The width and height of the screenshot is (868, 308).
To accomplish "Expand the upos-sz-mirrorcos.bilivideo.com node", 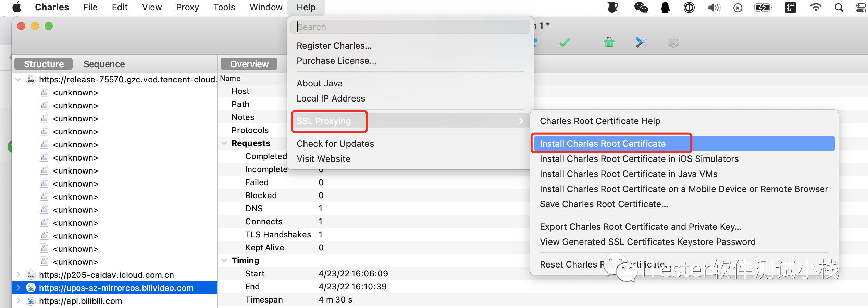I will click(x=18, y=288).
